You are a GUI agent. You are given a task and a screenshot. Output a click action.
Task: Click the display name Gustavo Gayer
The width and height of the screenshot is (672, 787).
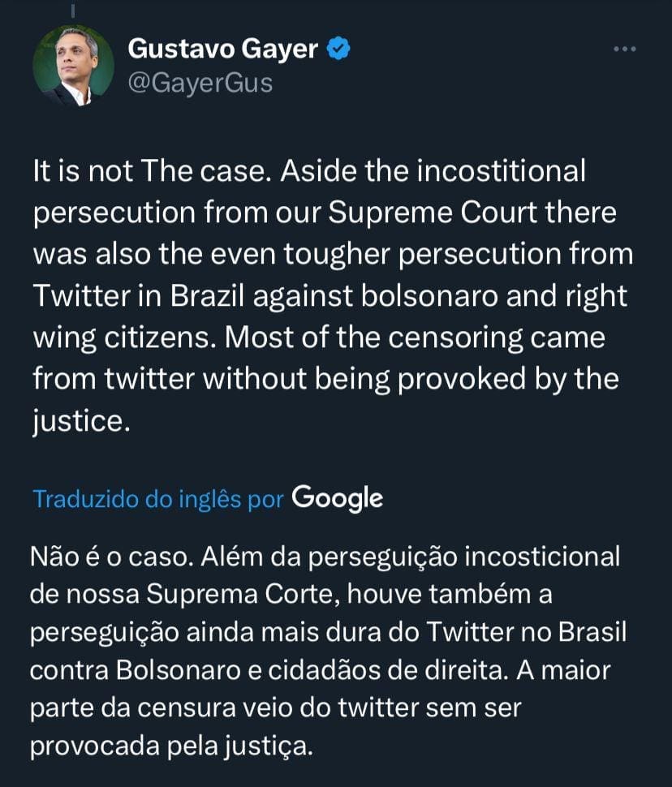(x=224, y=50)
